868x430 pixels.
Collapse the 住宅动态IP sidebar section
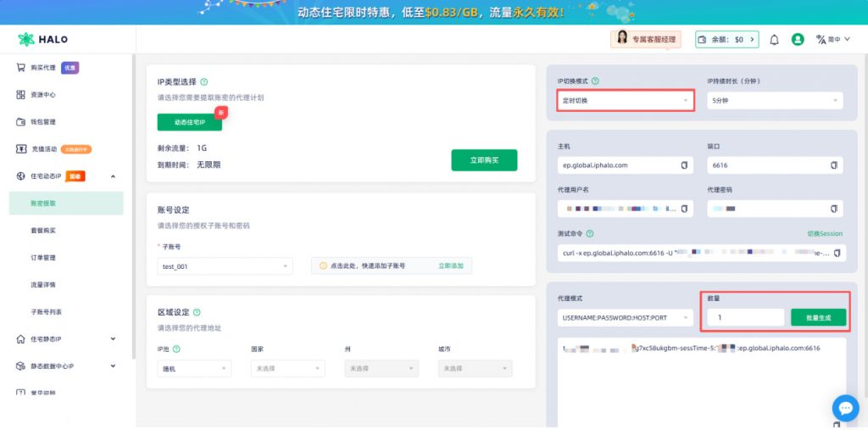(113, 176)
